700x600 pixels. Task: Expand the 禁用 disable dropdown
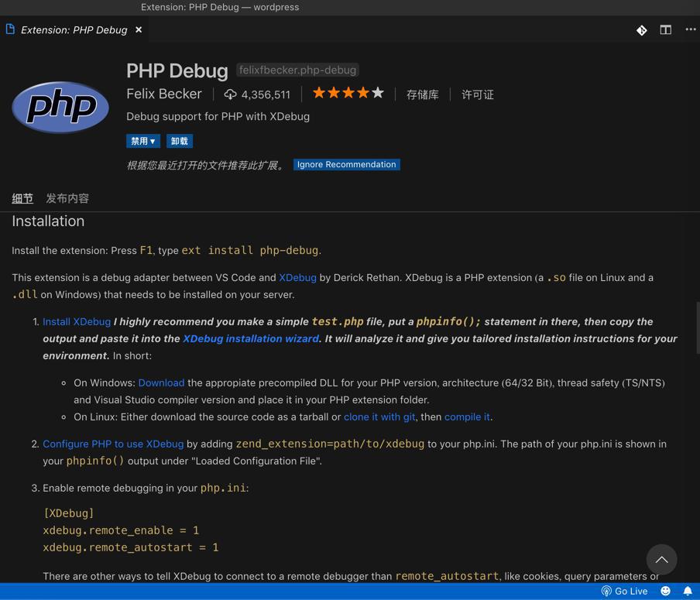(x=142, y=141)
